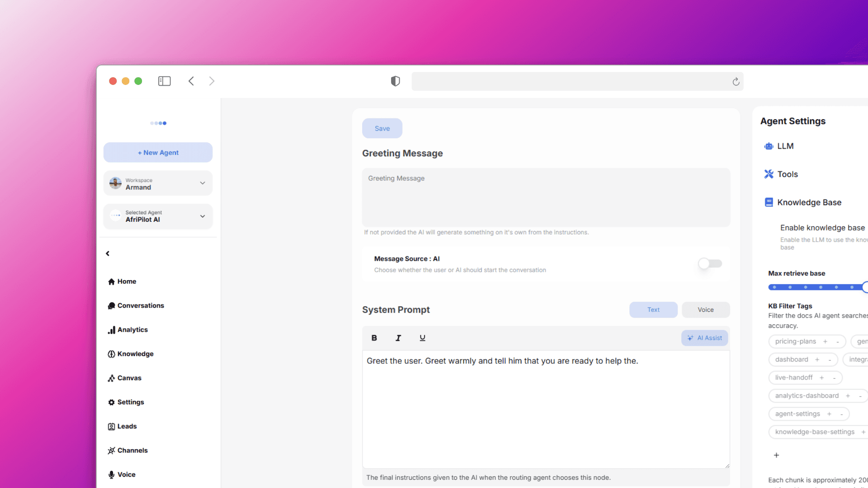Click the page reload icon
868x488 pixels.
[x=736, y=82]
